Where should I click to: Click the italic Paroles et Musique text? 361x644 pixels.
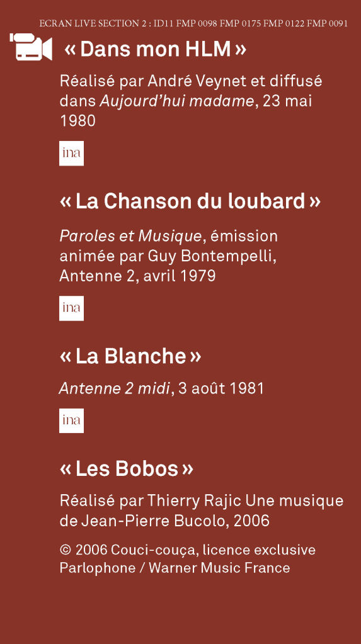(x=131, y=236)
